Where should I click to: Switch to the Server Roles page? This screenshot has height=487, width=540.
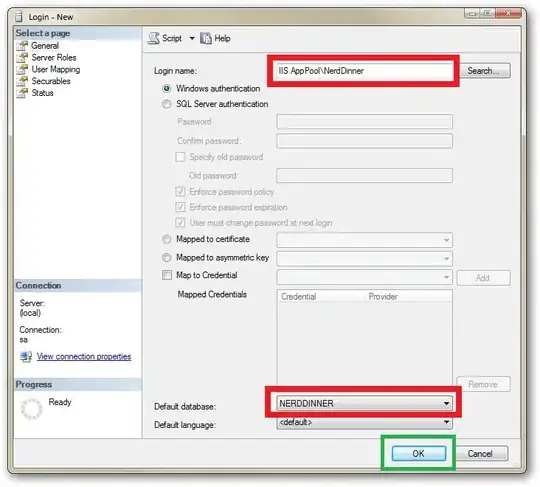pyautogui.click(x=54, y=58)
